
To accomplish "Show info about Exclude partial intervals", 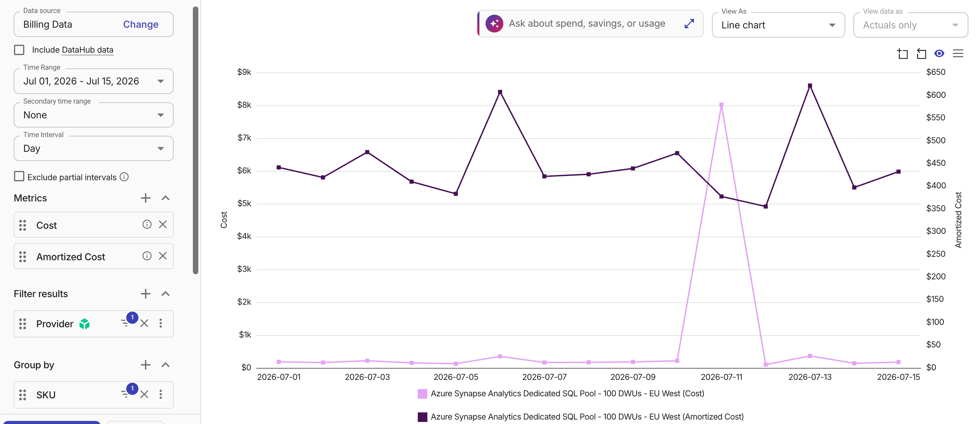I will [x=124, y=177].
